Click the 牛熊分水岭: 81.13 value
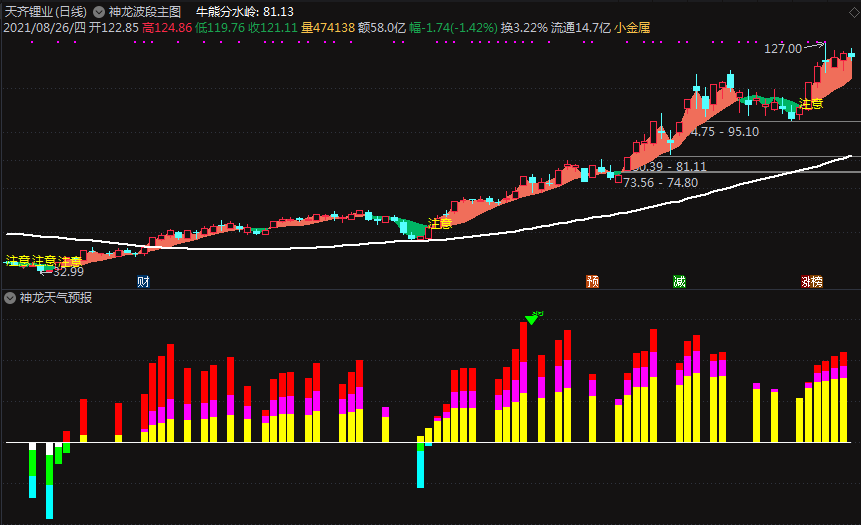Image resolution: width=861 pixels, height=525 pixels. (245, 12)
